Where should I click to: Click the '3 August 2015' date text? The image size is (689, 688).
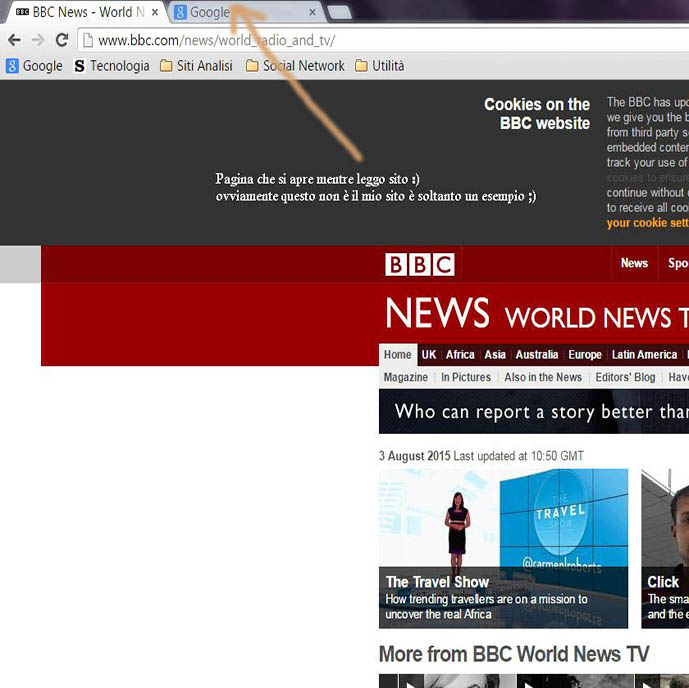(415, 456)
